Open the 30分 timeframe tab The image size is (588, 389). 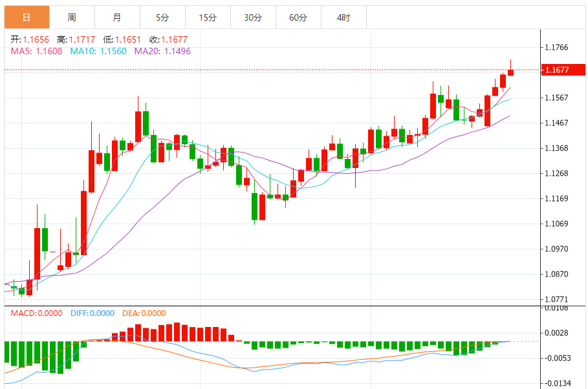[253, 17]
